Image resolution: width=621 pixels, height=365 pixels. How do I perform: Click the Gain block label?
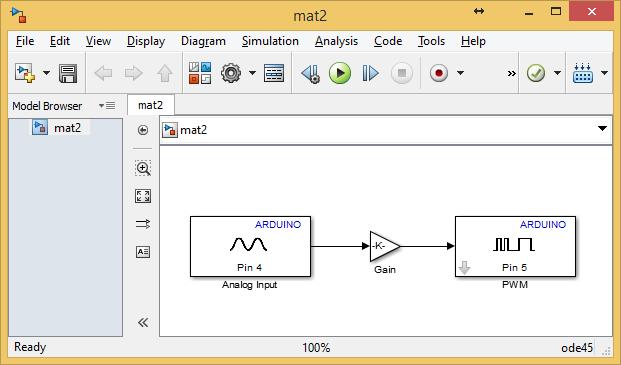[385, 269]
